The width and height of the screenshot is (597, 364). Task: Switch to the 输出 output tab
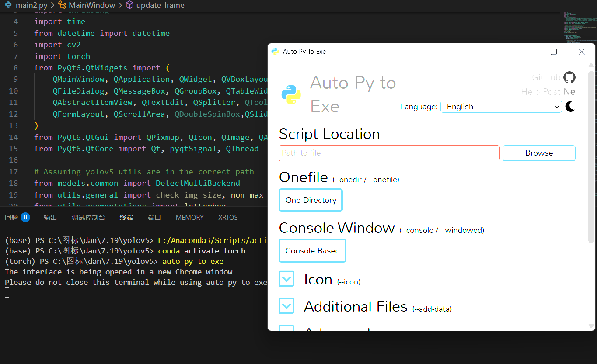pos(50,217)
